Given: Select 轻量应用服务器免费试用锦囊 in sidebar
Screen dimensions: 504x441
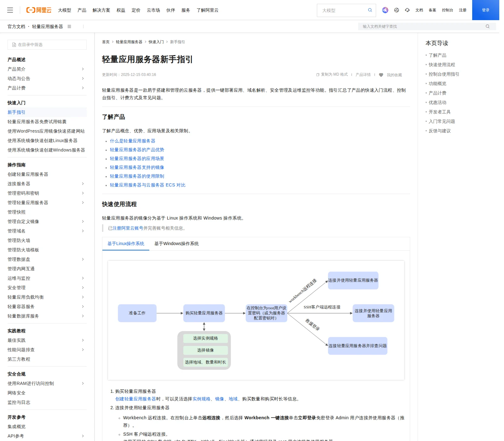Looking at the screenshot, I should click(x=37, y=122).
